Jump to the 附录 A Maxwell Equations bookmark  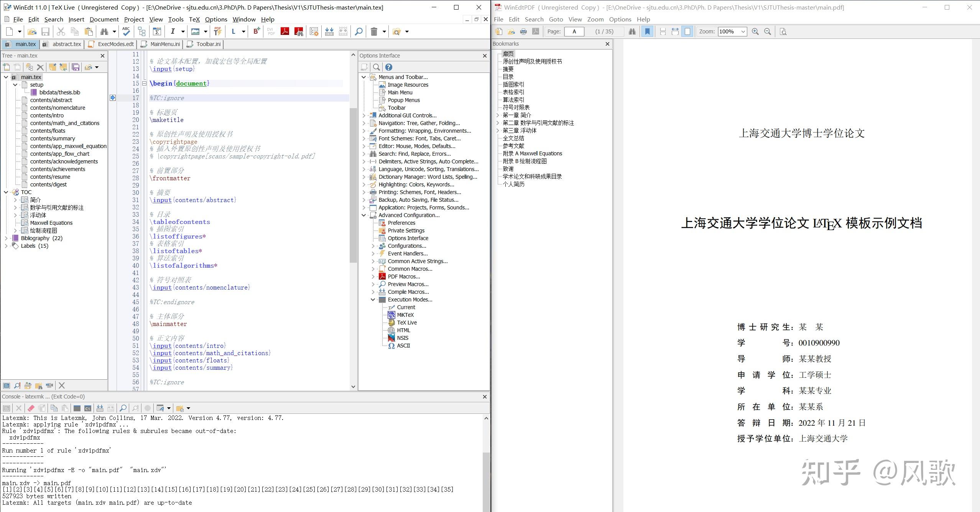point(533,153)
